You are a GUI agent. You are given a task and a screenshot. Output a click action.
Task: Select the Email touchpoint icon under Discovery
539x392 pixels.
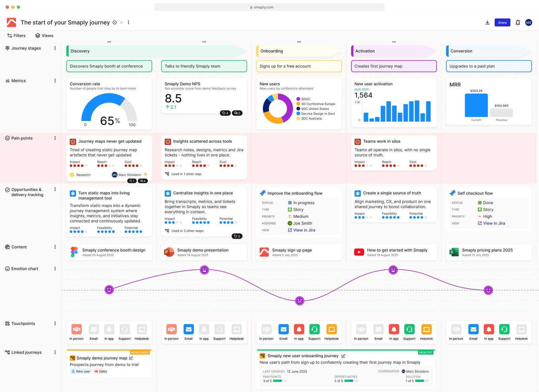[x=94, y=329]
